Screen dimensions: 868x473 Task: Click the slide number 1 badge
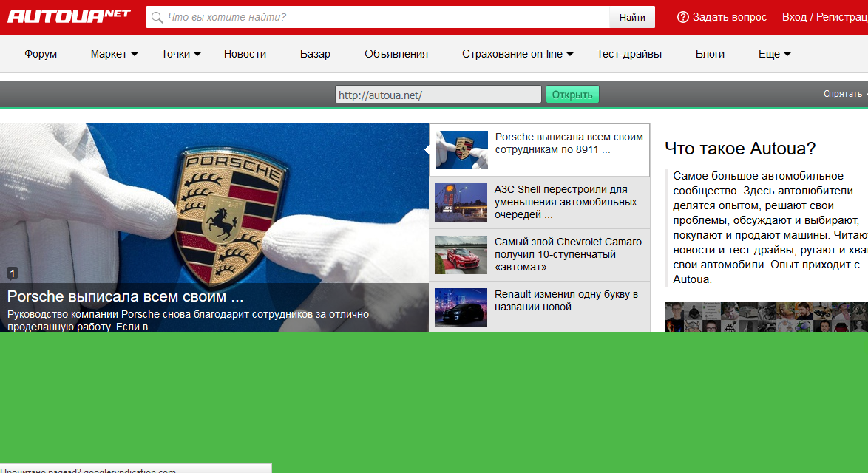click(x=13, y=273)
